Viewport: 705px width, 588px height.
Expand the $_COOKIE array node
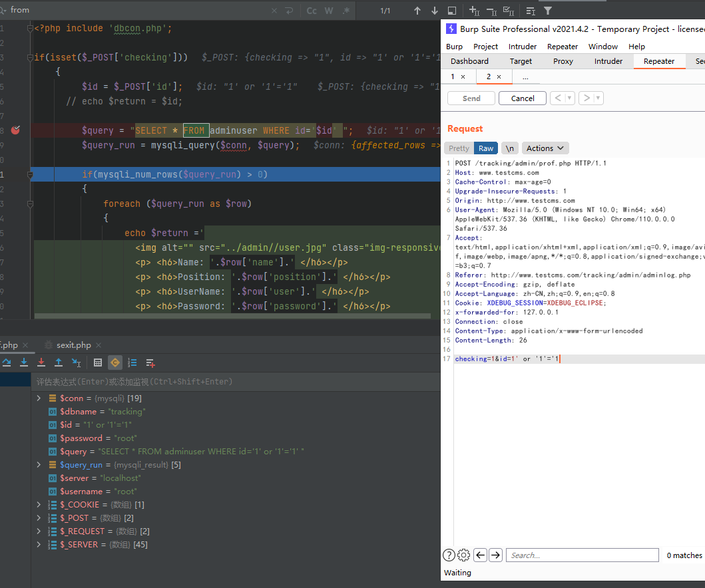pyautogui.click(x=39, y=504)
